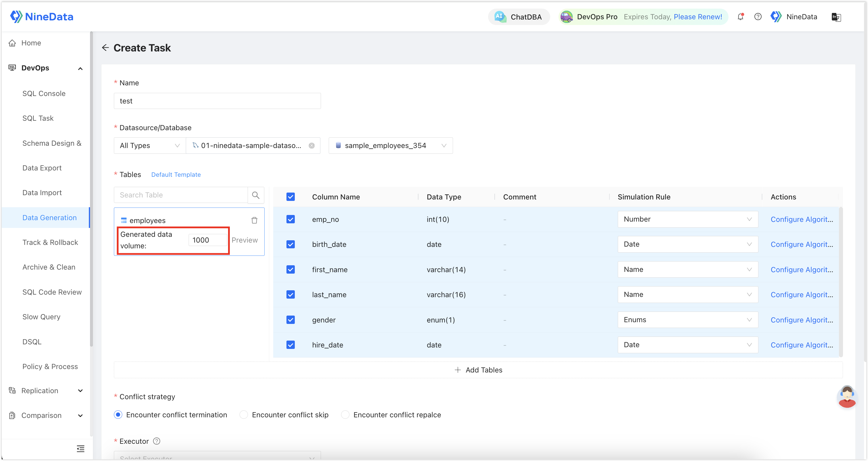Uncheck the gender column checkbox
Viewport: 868px width, 461px height.
click(290, 320)
